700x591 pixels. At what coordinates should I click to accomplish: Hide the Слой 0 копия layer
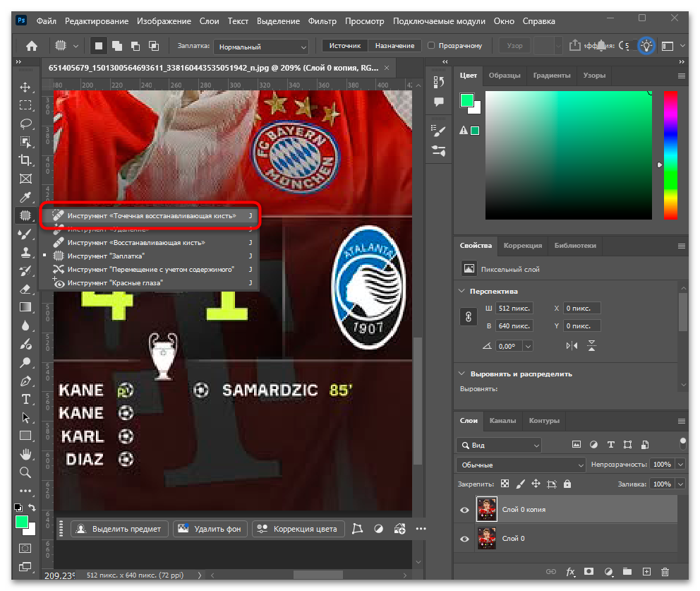(464, 510)
